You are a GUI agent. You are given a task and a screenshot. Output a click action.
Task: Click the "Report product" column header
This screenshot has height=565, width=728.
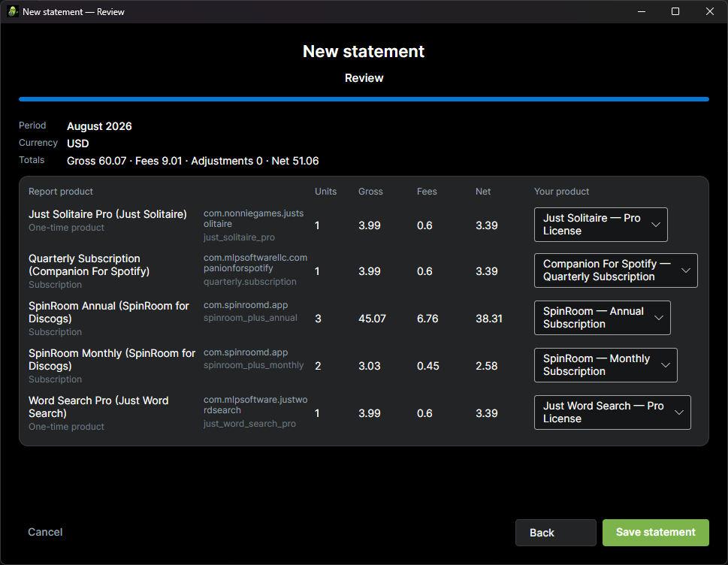click(x=61, y=192)
